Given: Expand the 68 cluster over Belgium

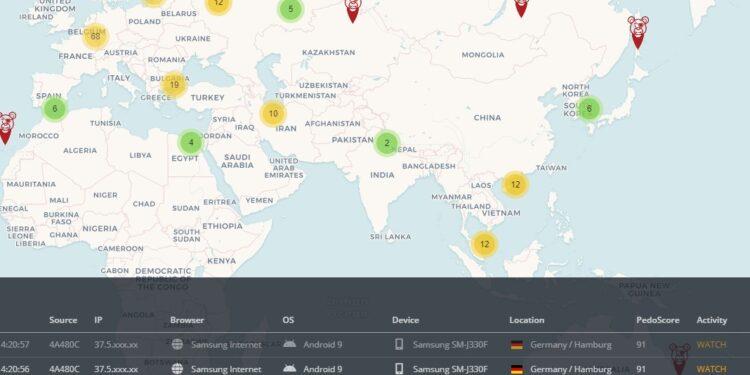Looking at the screenshot, I should (x=95, y=36).
